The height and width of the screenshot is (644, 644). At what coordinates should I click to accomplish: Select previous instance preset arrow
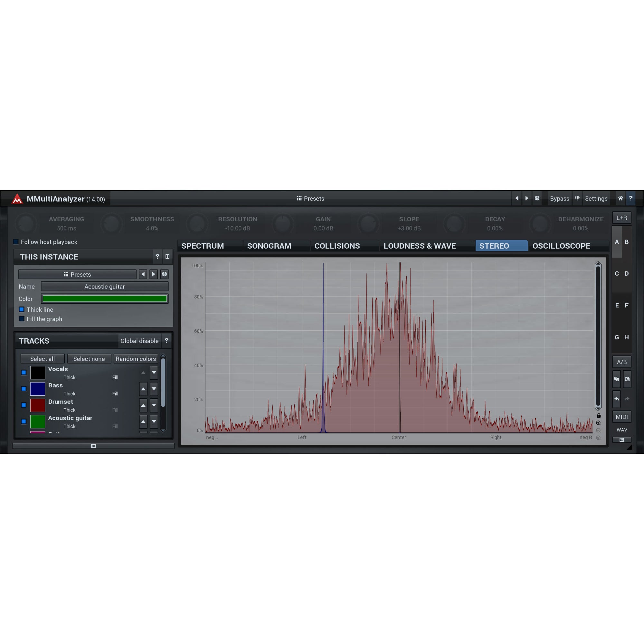(x=143, y=274)
